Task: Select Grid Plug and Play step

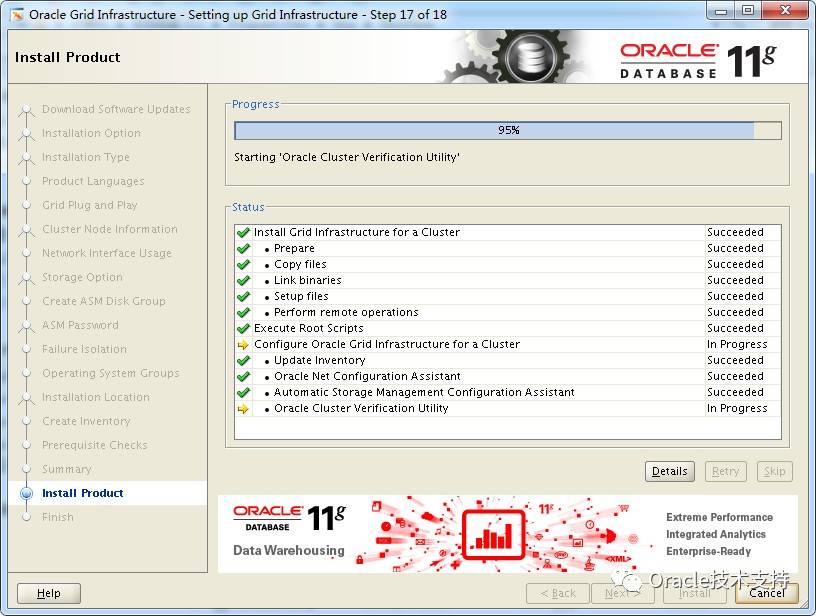Action: 90,205
